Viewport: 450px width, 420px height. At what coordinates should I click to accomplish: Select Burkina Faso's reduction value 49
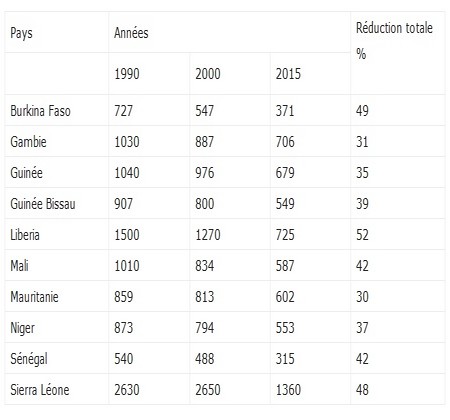click(362, 111)
